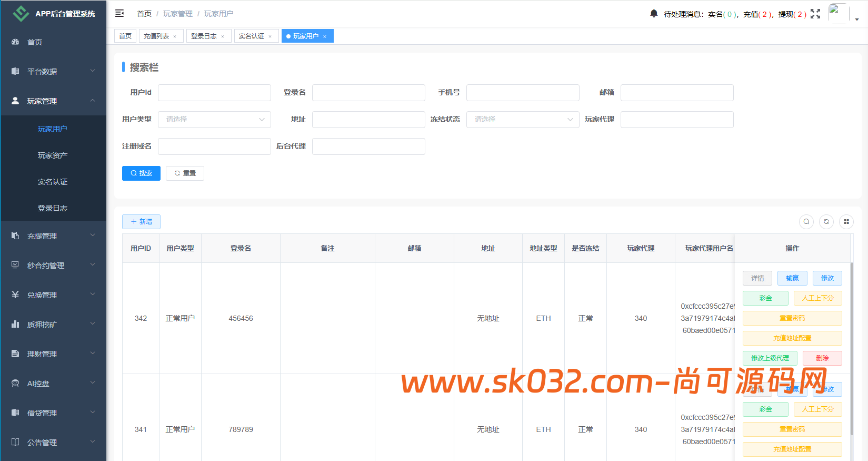The height and width of the screenshot is (461, 868).
Task: Focus the 后台代理 input field
Action: [368, 146]
